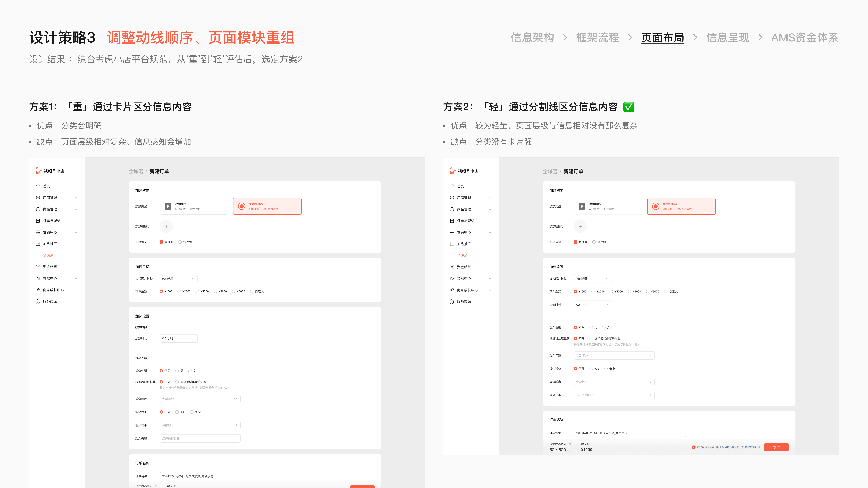Viewport: 868px width, 488px height.
Task: Open 《视频号加热协议》 link
Action: pyautogui.click(x=725, y=447)
